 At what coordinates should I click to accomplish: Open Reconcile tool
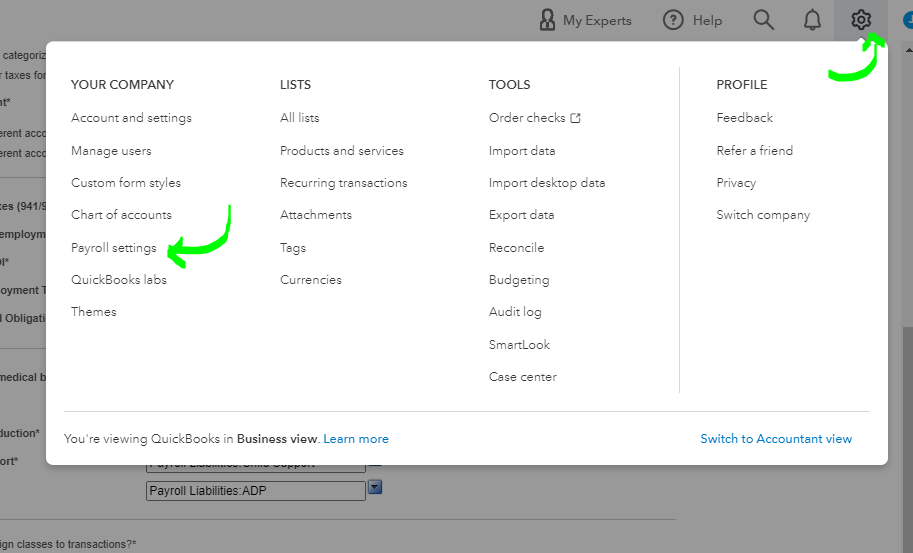coord(516,248)
